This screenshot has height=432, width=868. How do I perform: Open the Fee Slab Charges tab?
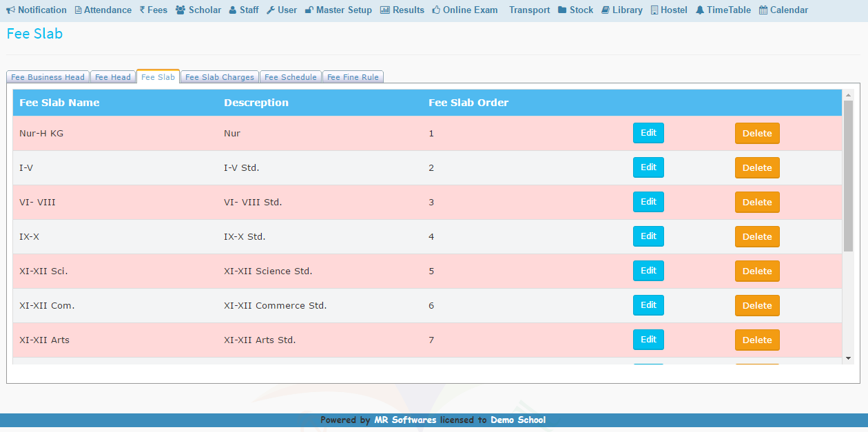[x=219, y=77]
